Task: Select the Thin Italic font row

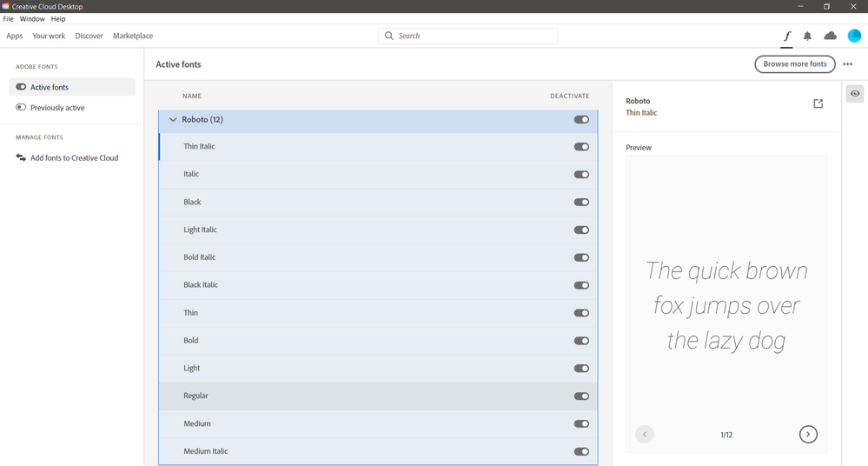Action: 378,147
